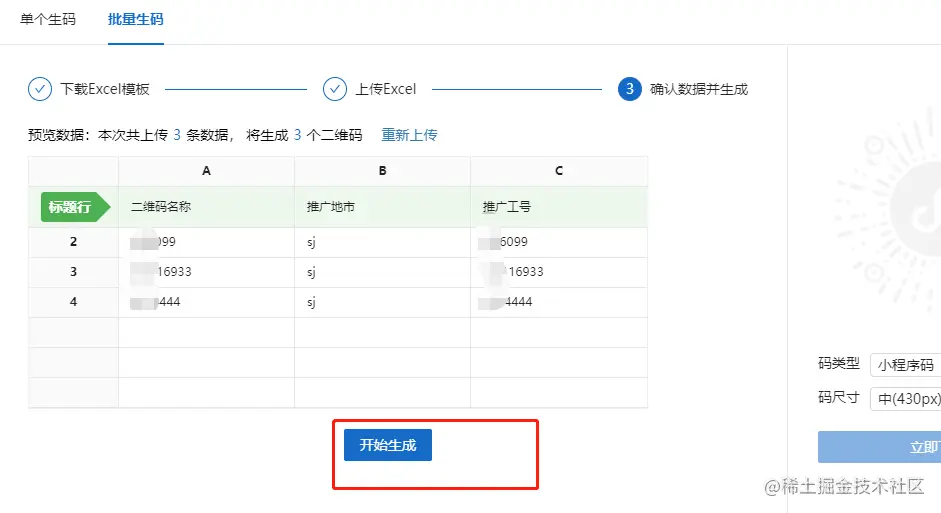Select row number 2
Screen dimensions: 941x513
coord(73,242)
